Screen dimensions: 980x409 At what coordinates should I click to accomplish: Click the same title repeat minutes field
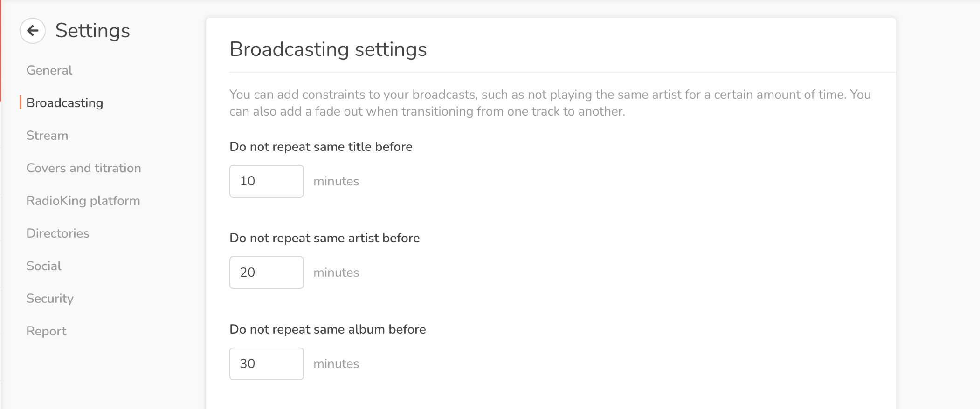[x=266, y=181]
